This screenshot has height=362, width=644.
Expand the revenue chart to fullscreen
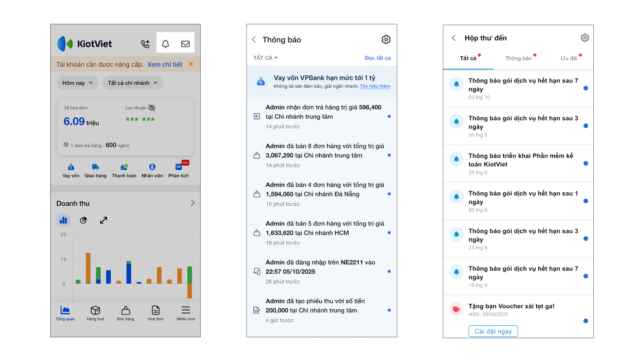click(x=104, y=220)
